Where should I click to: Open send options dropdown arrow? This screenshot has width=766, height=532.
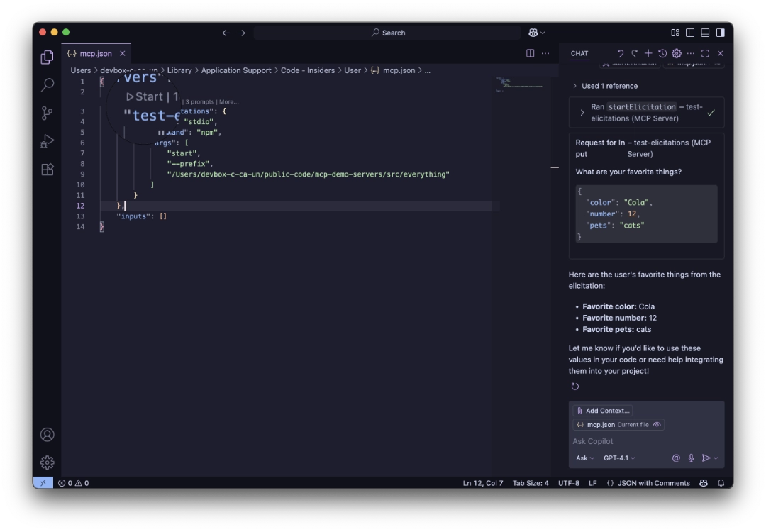716,458
